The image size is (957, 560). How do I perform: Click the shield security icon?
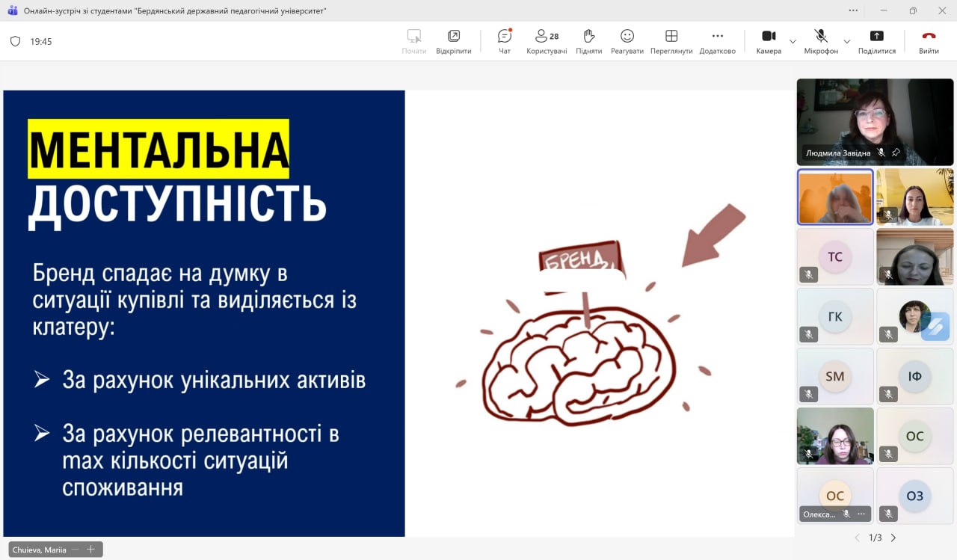pyautogui.click(x=15, y=42)
